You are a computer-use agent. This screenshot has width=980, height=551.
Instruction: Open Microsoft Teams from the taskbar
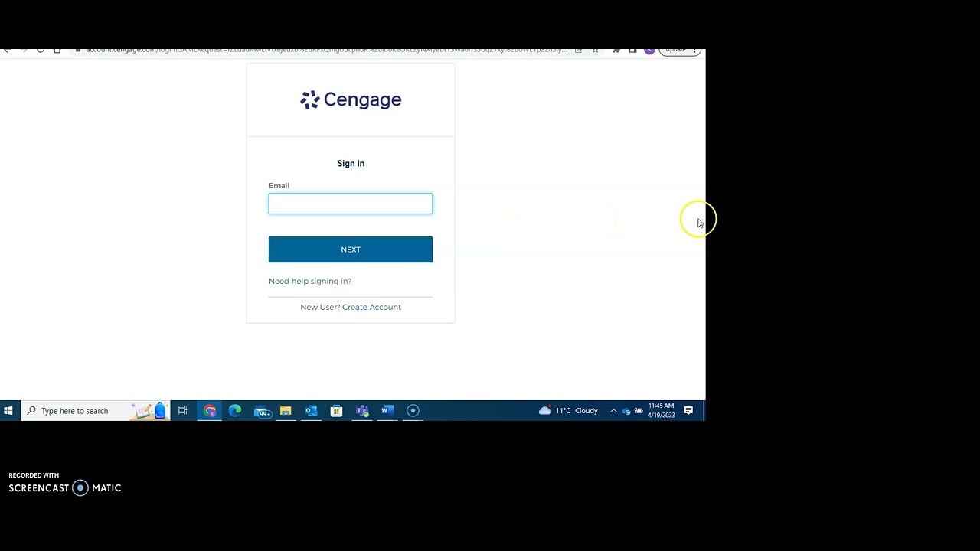[362, 411]
